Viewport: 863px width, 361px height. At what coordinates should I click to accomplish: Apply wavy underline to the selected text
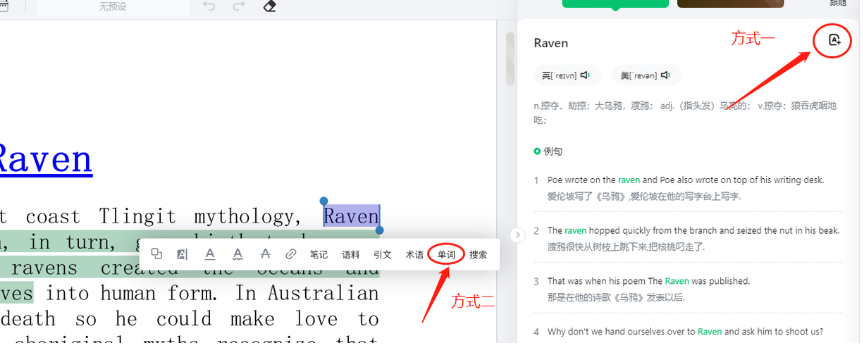[237, 254]
